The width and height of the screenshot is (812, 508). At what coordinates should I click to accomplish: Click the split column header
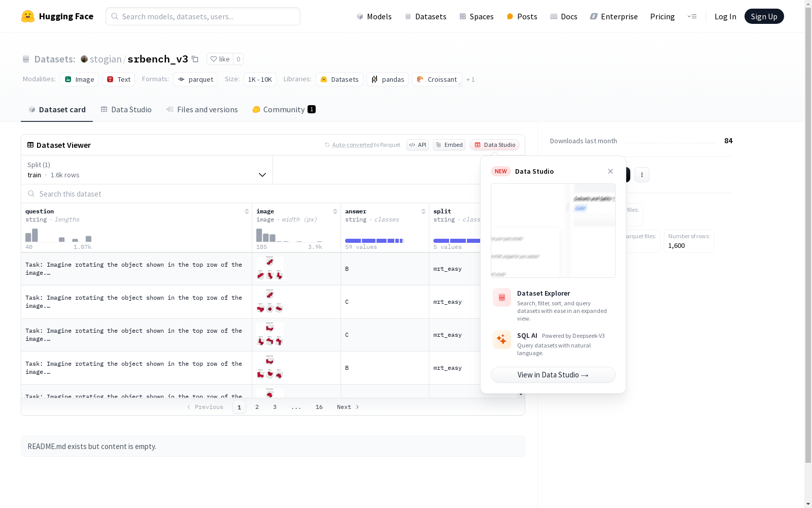point(442,211)
